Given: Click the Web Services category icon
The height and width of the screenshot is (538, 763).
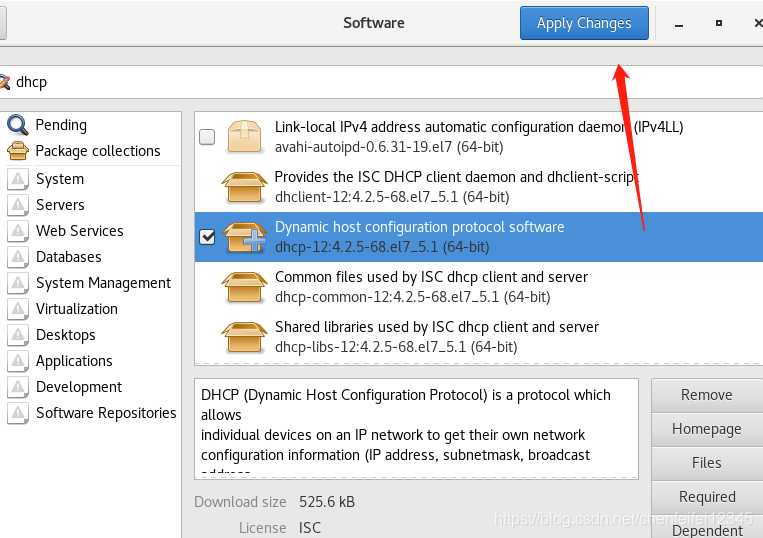Looking at the screenshot, I should pos(18,231).
